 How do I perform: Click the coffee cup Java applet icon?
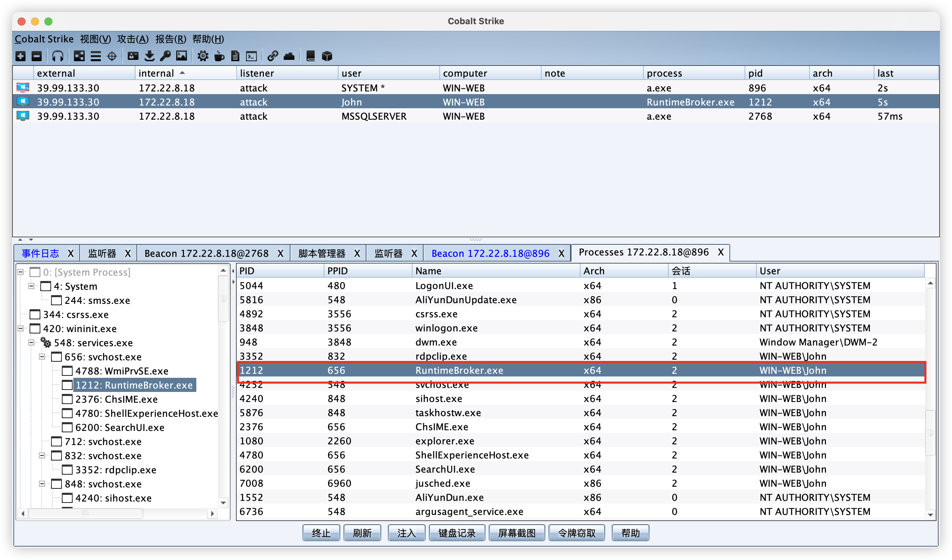coord(219,56)
